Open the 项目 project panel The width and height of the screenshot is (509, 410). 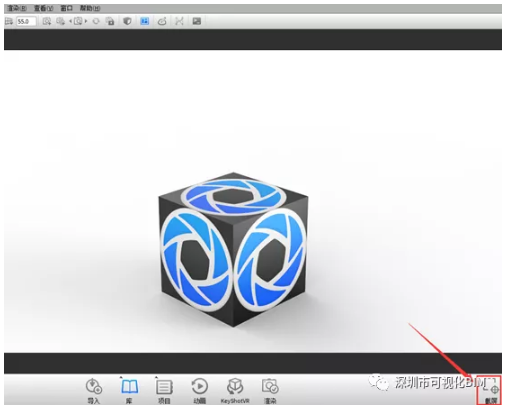click(x=164, y=390)
